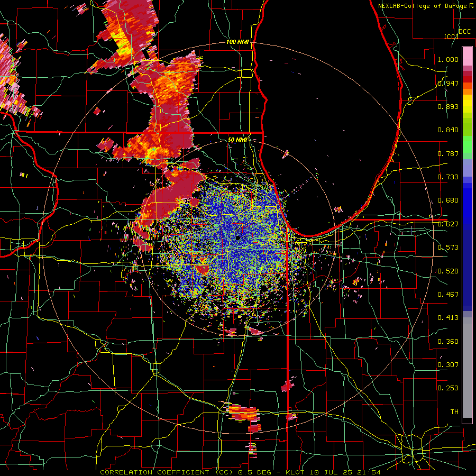Select the 0.787 scale value
The width and height of the screenshot is (476, 476).
pos(448,153)
